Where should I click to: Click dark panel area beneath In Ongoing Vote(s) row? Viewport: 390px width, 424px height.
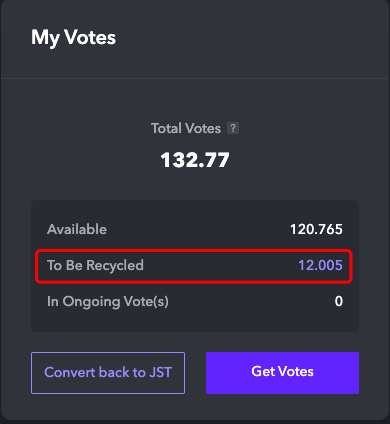pos(195,321)
